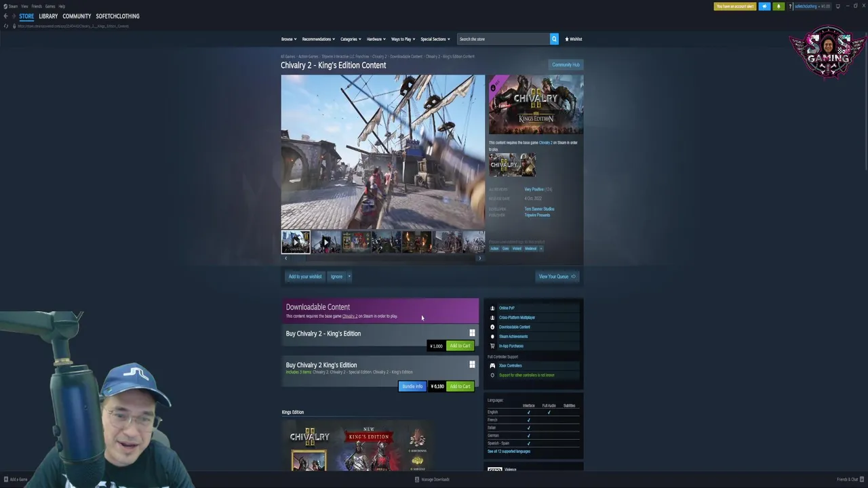Open the Hardware dropdown menu
The height and width of the screenshot is (488, 868).
pyautogui.click(x=376, y=39)
